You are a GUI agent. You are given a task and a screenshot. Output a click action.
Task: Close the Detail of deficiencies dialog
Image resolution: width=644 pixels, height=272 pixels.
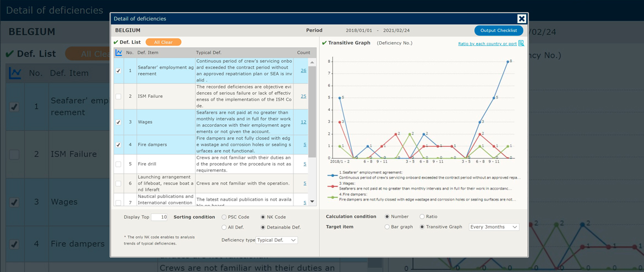521,19
